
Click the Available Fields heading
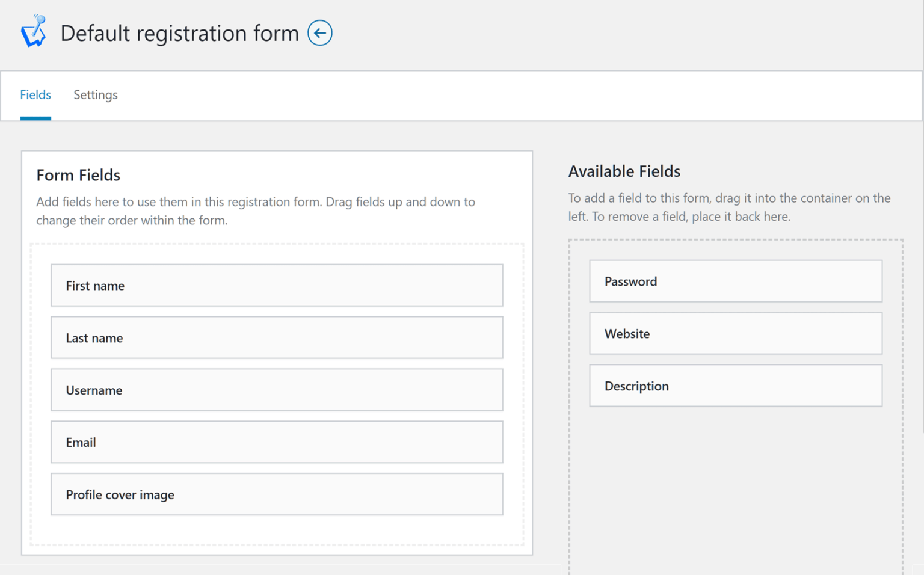pyautogui.click(x=624, y=171)
